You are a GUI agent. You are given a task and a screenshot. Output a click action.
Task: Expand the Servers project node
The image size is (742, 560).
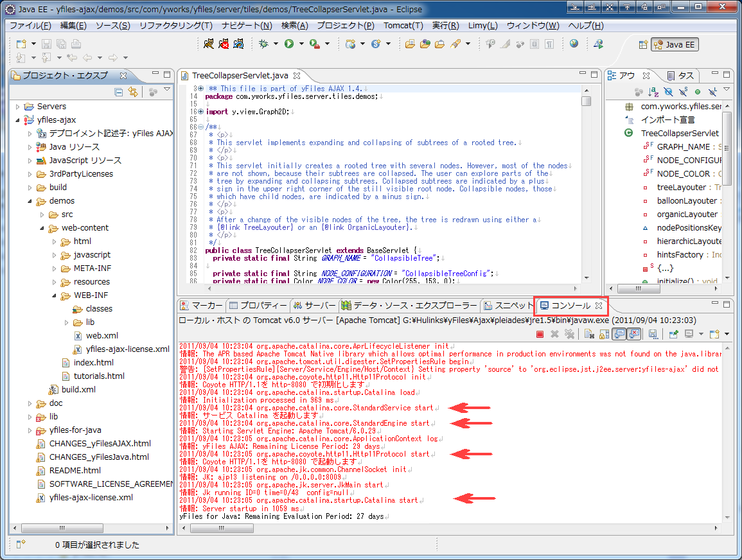(x=17, y=107)
